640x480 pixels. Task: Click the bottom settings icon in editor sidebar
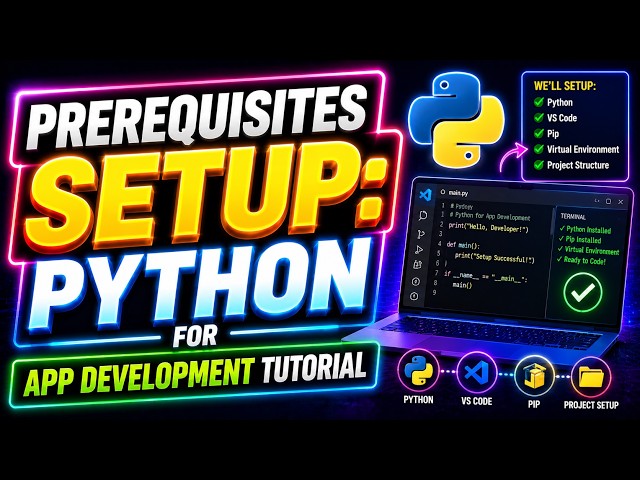click(414, 296)
